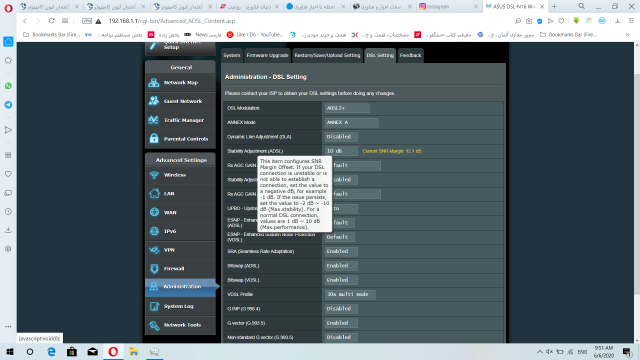Open Firewall shield icon
This screenshot has height=360, width=640.
pyautogui.click(x=154, y=268)
